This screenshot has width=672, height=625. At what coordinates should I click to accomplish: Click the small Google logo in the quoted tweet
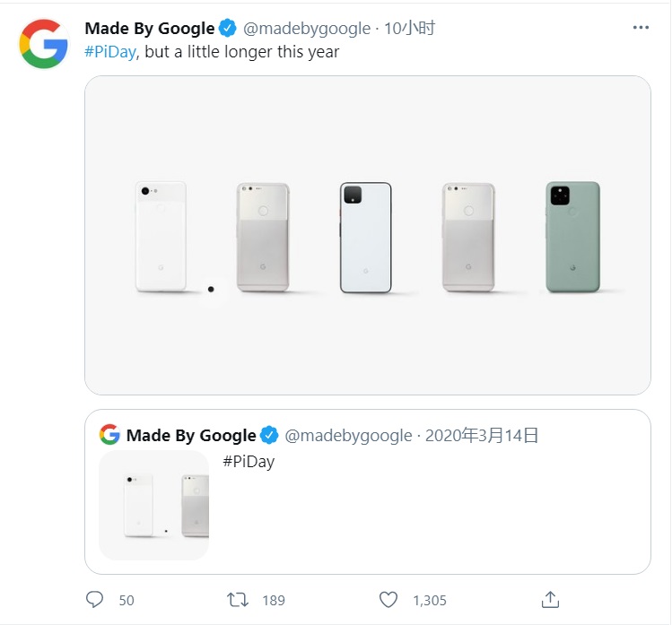[x=109, y=436]
